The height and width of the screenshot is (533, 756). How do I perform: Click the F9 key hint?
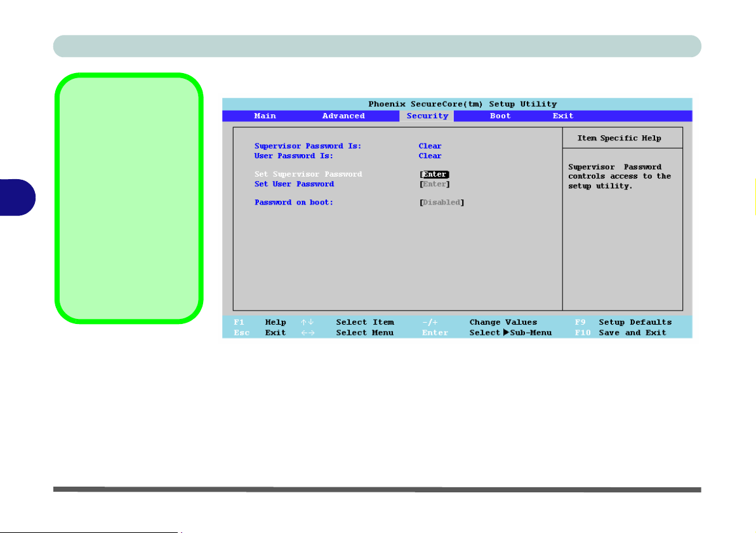tap(580, 322)
